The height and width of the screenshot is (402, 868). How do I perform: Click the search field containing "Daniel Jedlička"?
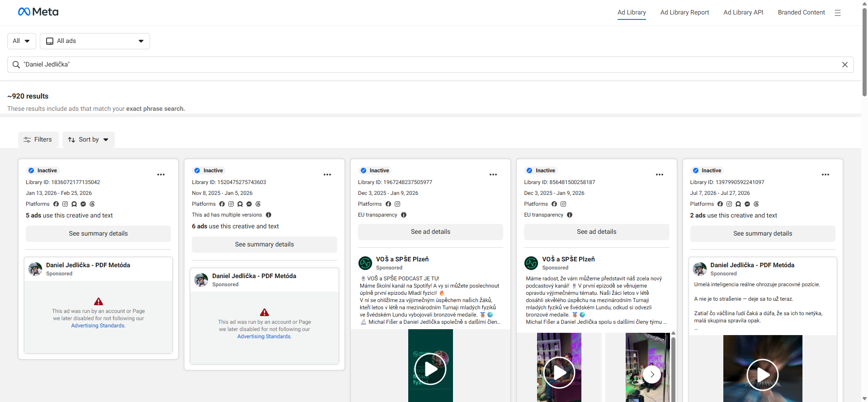pos(430,65)
